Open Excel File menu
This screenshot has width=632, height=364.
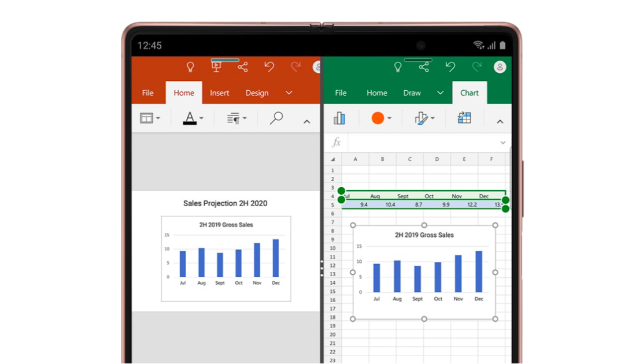(341, 93)
